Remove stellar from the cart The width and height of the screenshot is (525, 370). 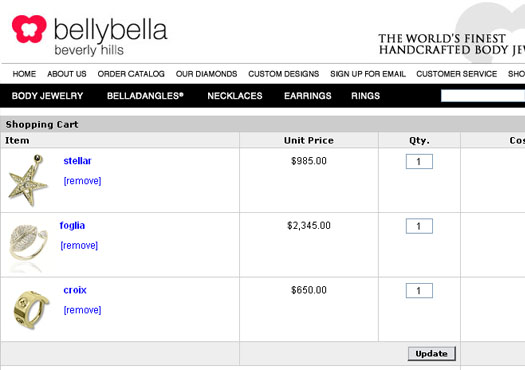pos(82,181)
